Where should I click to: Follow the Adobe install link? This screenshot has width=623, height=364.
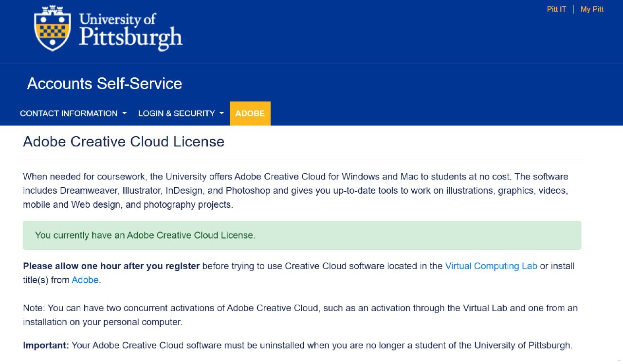(85, 280)
